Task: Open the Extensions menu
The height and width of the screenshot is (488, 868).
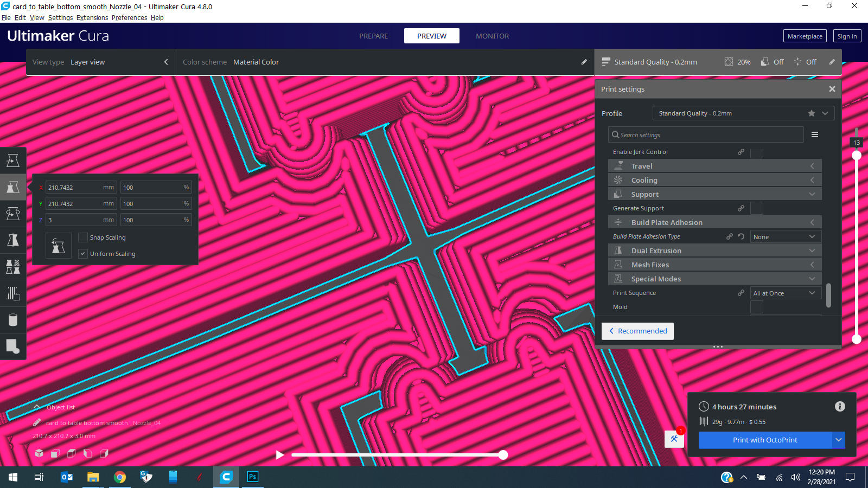Action: tap(92, 18)
